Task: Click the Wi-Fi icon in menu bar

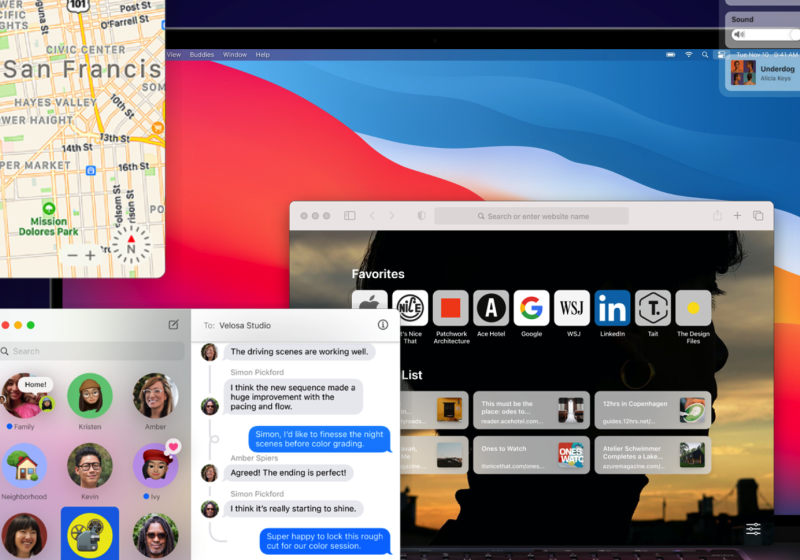Action: coord(688,54)
